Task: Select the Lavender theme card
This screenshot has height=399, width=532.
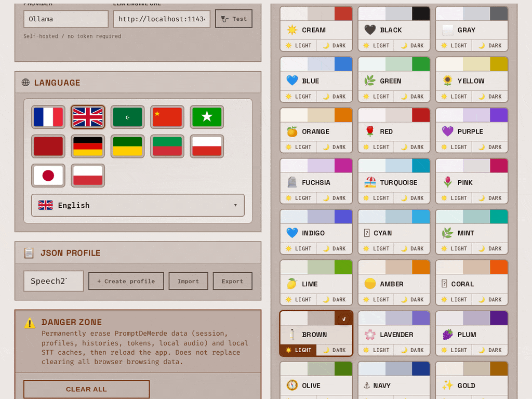Action: (x=394, y=333)
